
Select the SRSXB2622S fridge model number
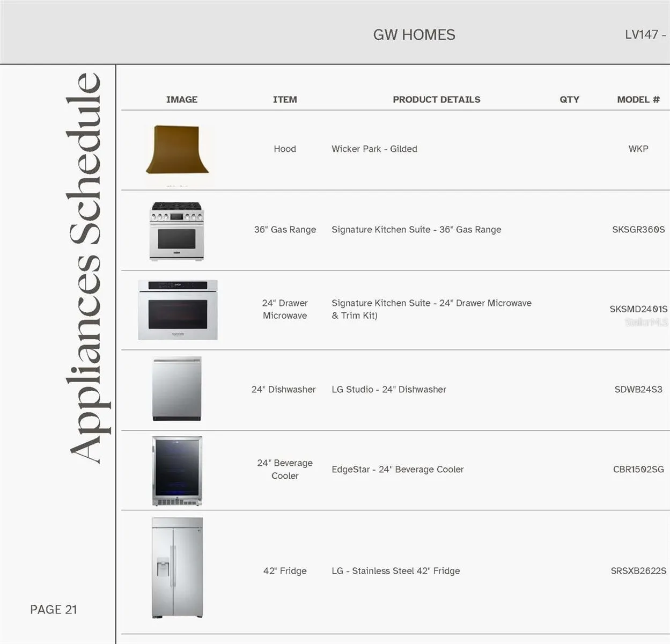[x=638, y=571]
